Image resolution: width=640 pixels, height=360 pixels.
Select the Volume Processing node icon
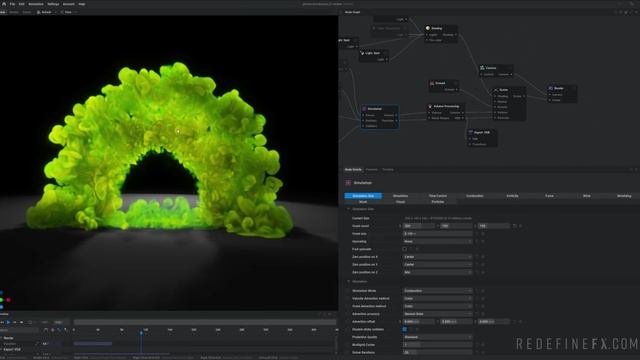(430, 106)
